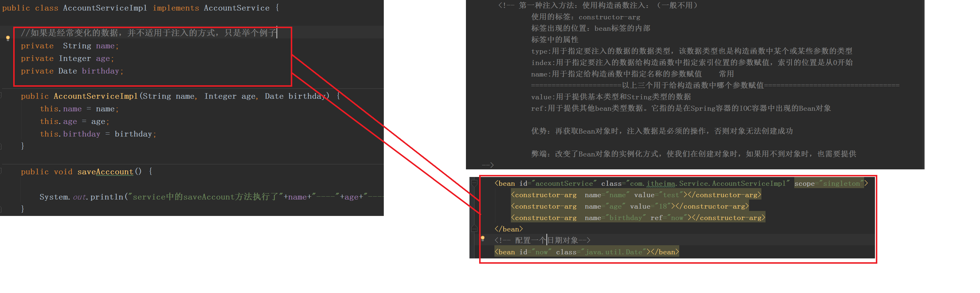The width and height of the screenshot is (980, 293).
Task: Click the comment starting '//如果是经常变化的数据'
Action: (149, 33)
